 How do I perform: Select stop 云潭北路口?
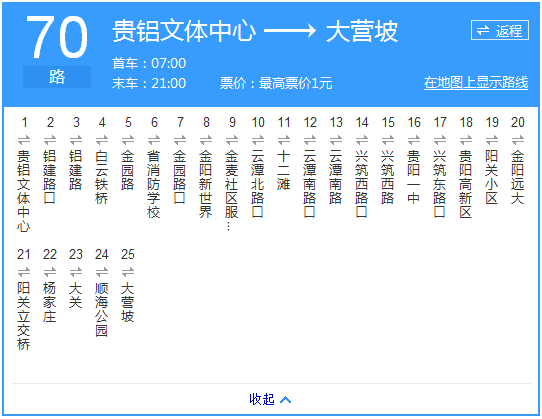[x=258, y=184]
